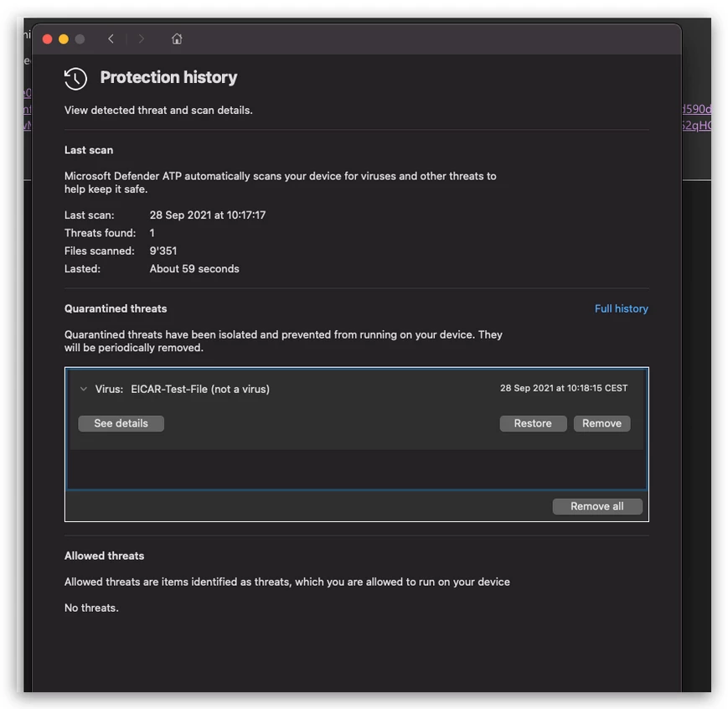Go forward with the right arrow
This screenshot has width=728, height=709.
[141, 39]
